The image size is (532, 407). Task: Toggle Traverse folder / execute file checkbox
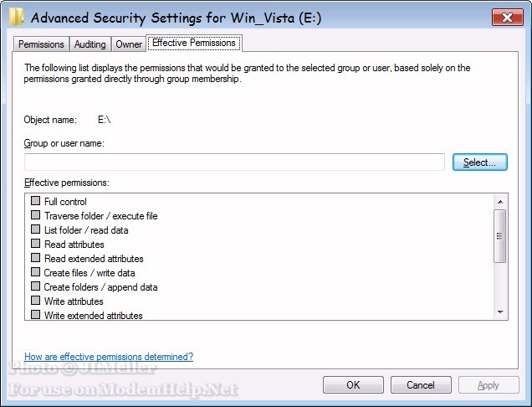(36, 216)
